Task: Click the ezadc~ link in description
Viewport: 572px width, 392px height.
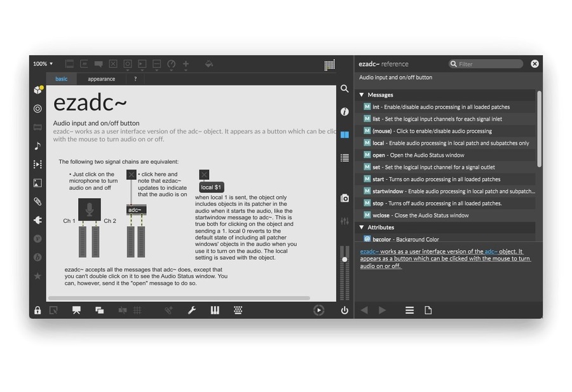Action: click(x=369, y=251)
